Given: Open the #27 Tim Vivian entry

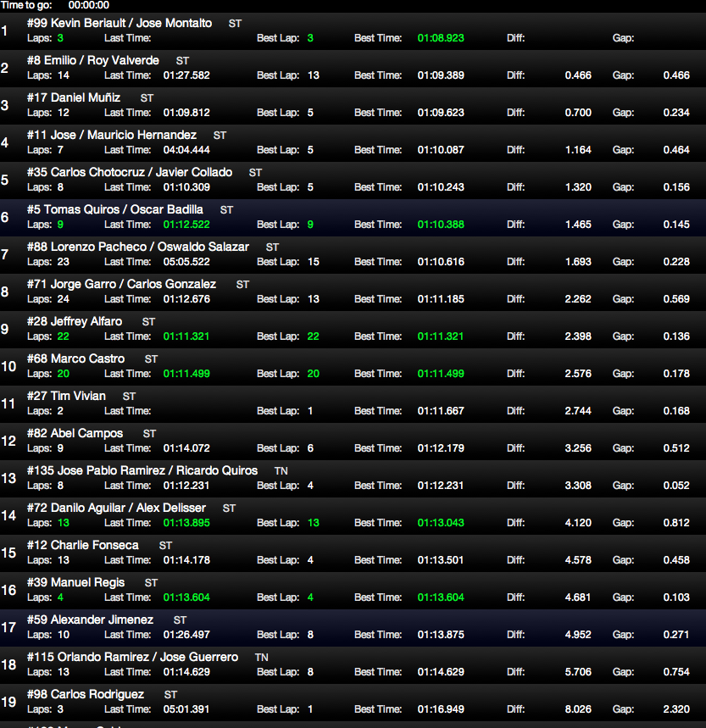Looking at the screenshot, I should click(x=66, y=396).
